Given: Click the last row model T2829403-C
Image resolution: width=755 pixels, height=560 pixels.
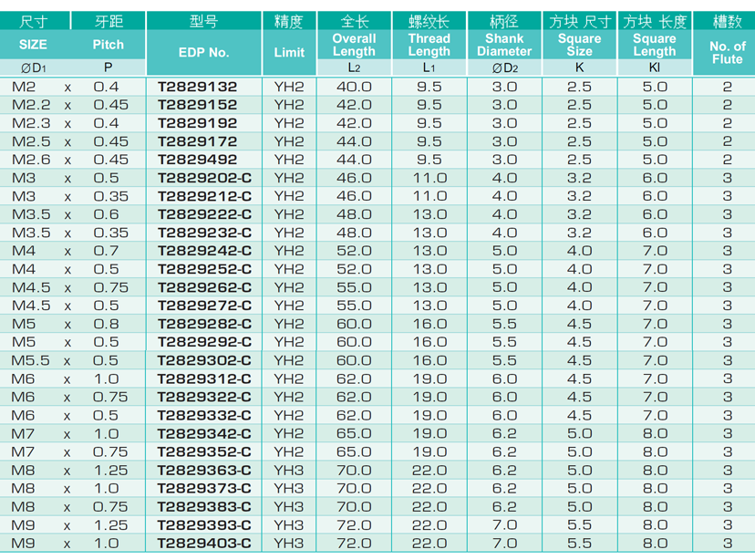Looking at the screenshot, I should click(204, 543).
